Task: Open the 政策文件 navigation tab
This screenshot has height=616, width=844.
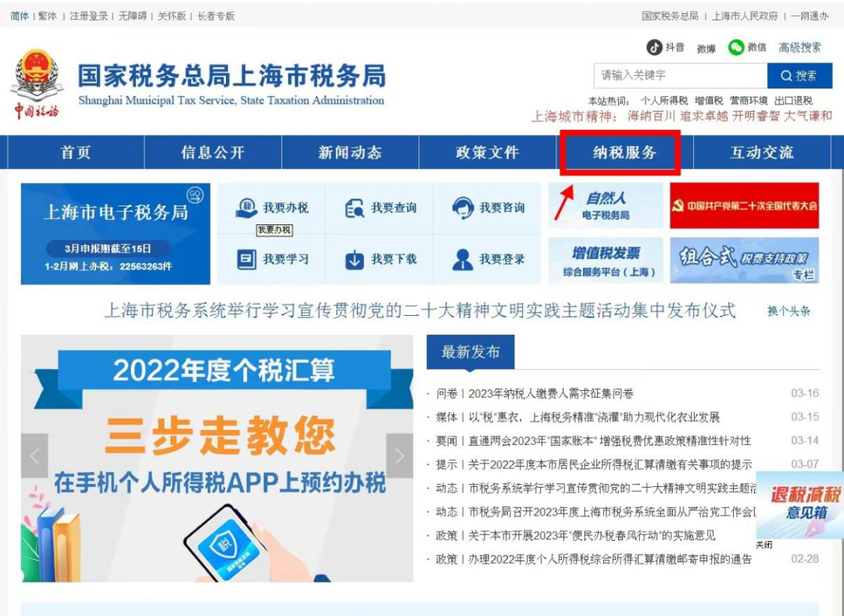Action: pyautogui.click(x=487, y=152)
